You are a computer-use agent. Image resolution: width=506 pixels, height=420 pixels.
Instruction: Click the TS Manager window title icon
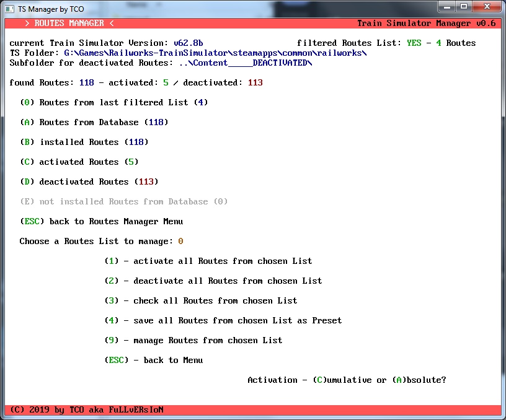click(10, 9)
